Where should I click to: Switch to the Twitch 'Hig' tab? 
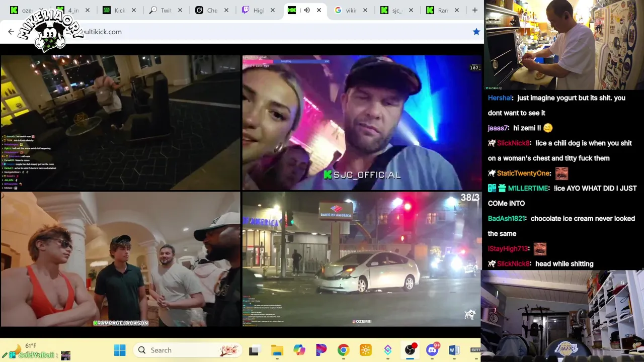coord(258,10)
